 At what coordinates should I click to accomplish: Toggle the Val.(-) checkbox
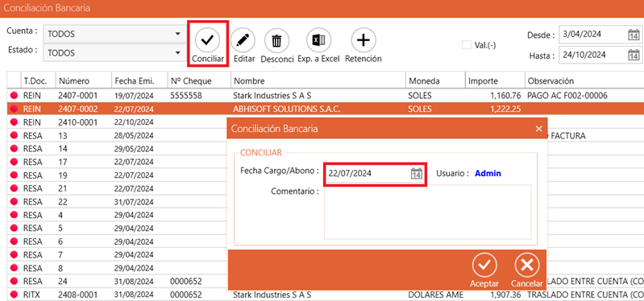click(466, 45)
